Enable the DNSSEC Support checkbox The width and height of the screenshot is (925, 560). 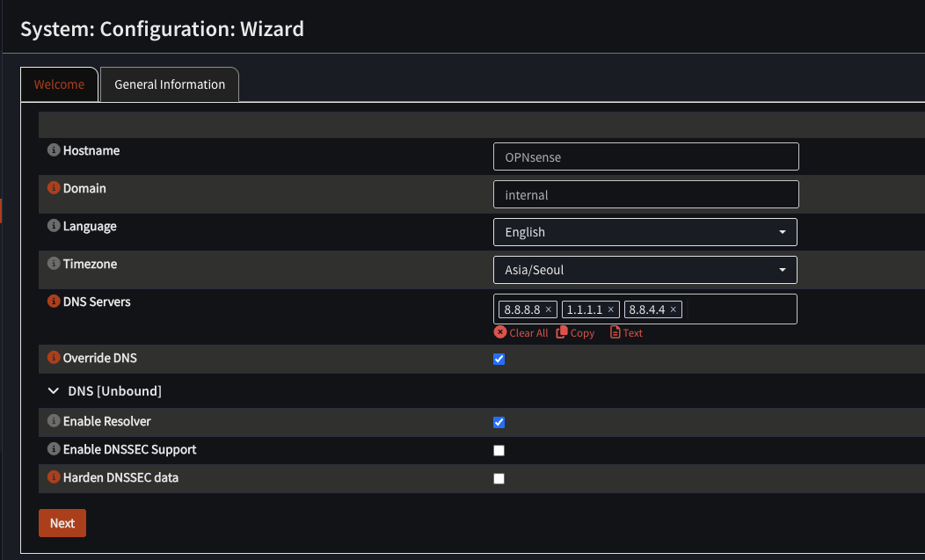coord(499,450)
